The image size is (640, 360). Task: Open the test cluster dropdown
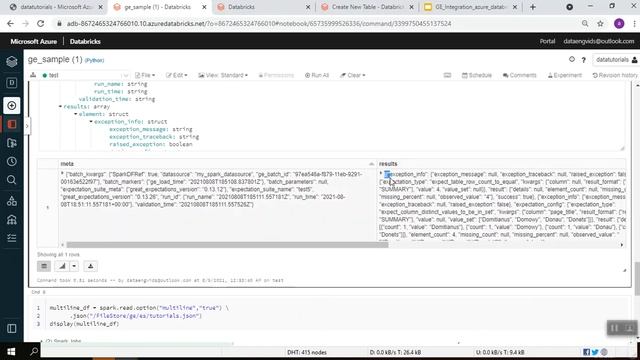pyautogui.click(x=85, y=75)
